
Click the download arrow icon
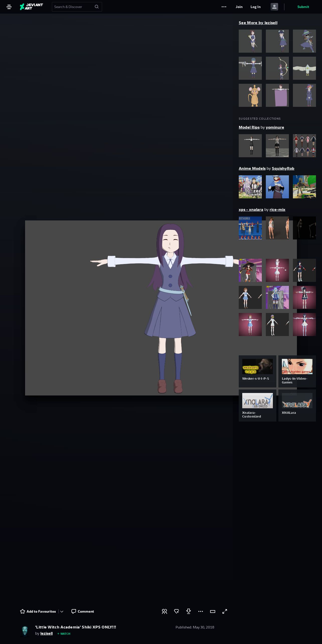(x=189, y=611)
